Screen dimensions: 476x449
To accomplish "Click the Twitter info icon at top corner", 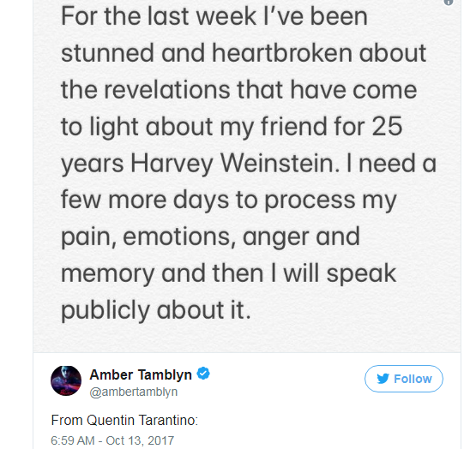I will click(449, 2).
